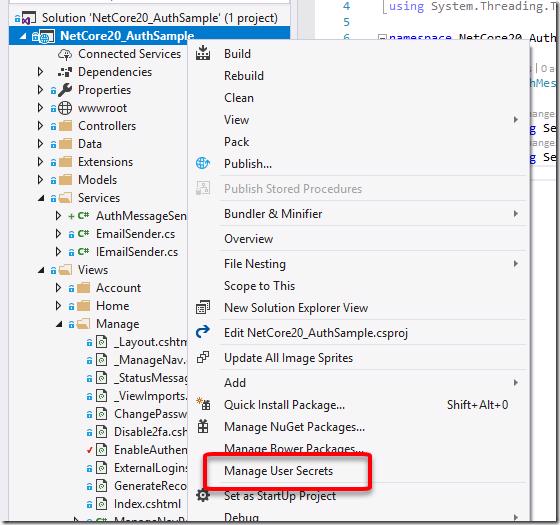Click the Build icon in context menu
This screenshot has width=560, height=525.
click(203, 53)
